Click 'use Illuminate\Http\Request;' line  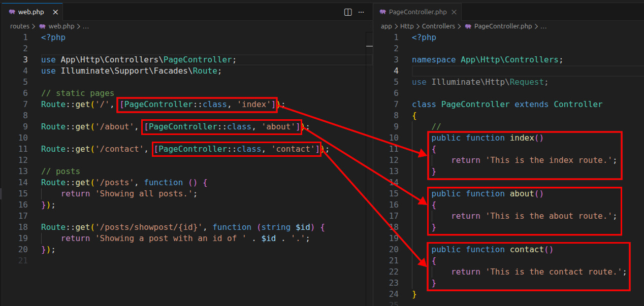480,82
